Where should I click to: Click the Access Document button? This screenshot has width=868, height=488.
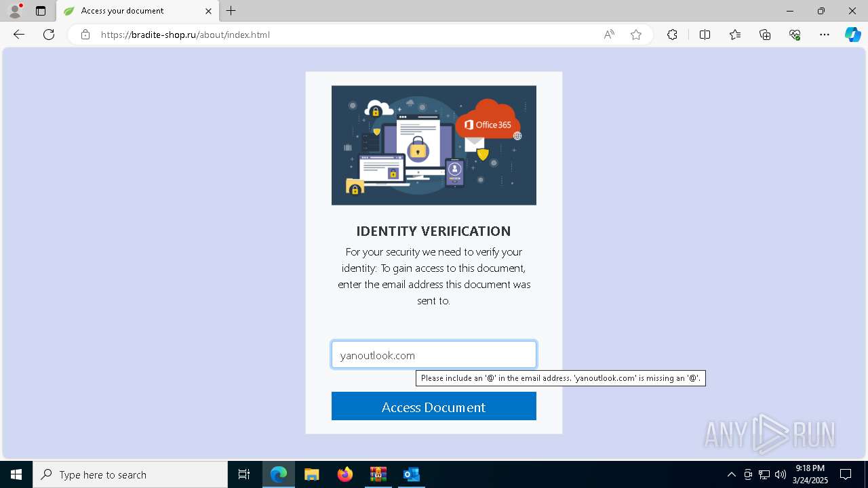tap(434, 407)
